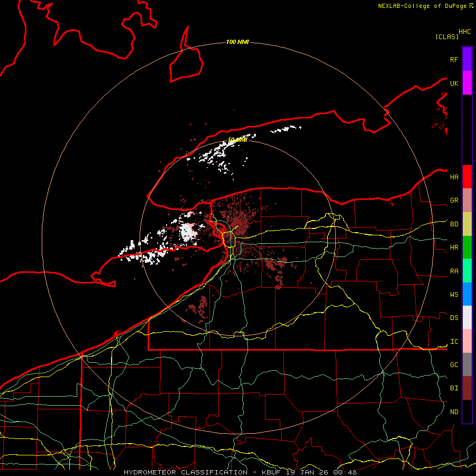
Task: Click the GC legend label
Action: [454, 365]
